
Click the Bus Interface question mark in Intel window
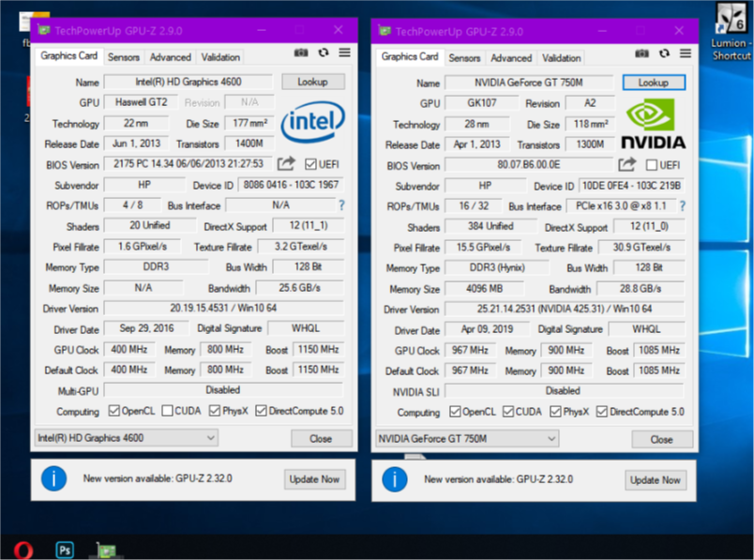342,205
